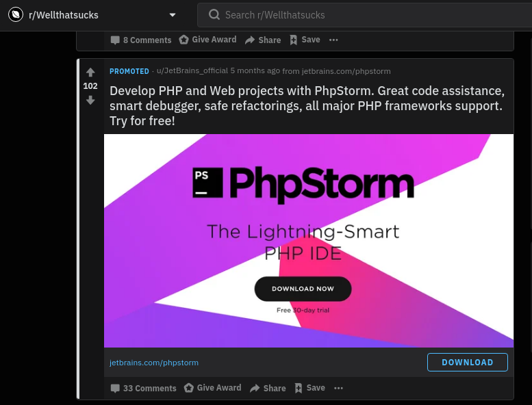Share the post with 8 Comments
The height and width of the screenshot is (405, 532).
[263, 40]
